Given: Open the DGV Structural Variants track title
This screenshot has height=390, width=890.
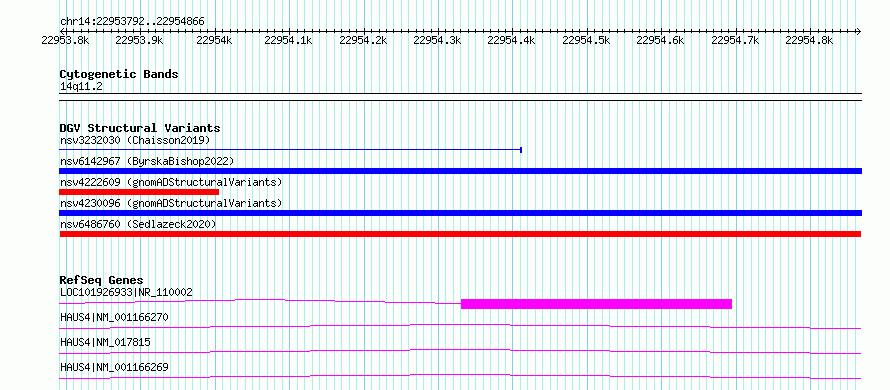Looking at the screenshot, I should [140, 128].
